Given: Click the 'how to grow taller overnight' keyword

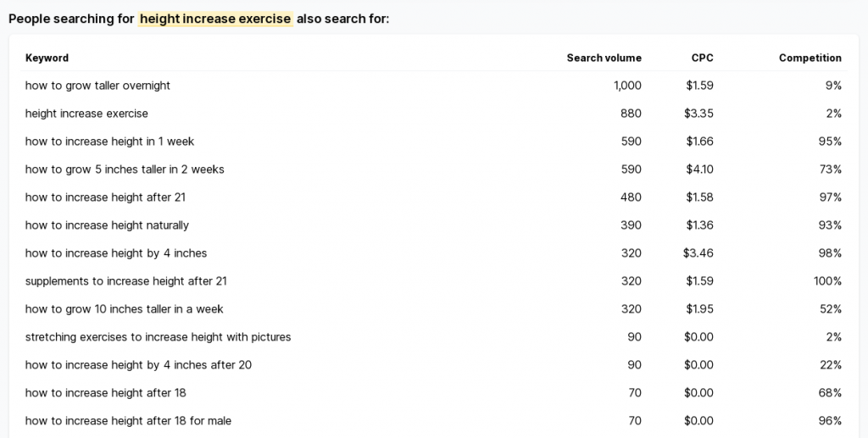Looking at the screenshot, I should [x=97, y=86].
